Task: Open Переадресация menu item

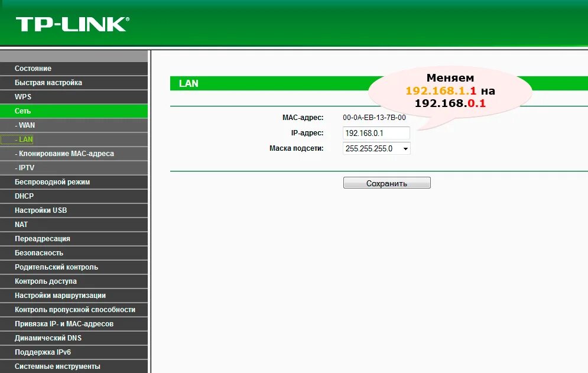Action: point(74,239)
